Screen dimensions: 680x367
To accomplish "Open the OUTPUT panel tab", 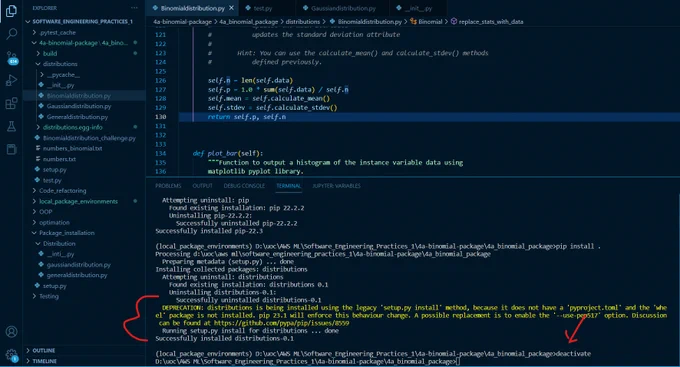I will tap(203, 186).
